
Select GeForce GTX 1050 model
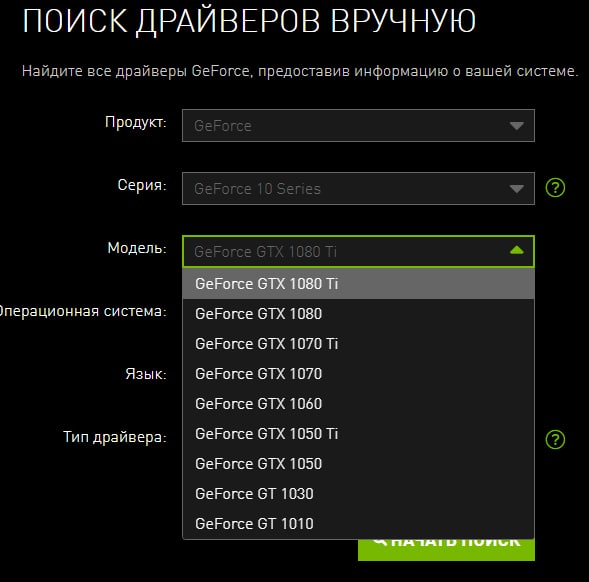358,464
